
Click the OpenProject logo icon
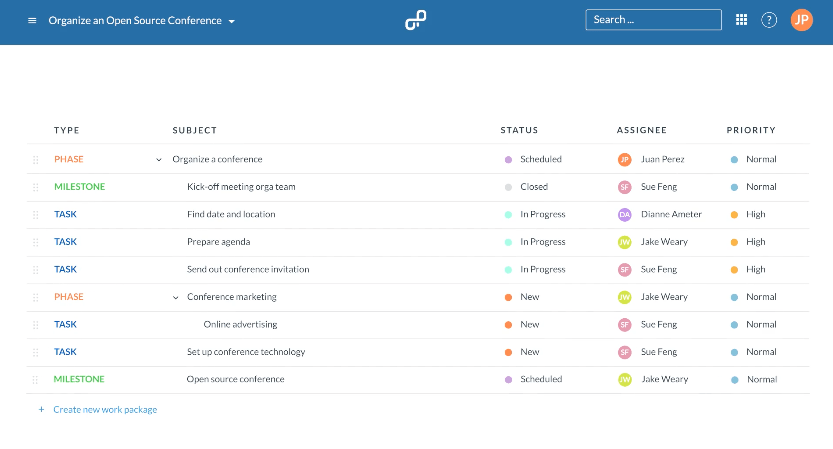point(416,20)
